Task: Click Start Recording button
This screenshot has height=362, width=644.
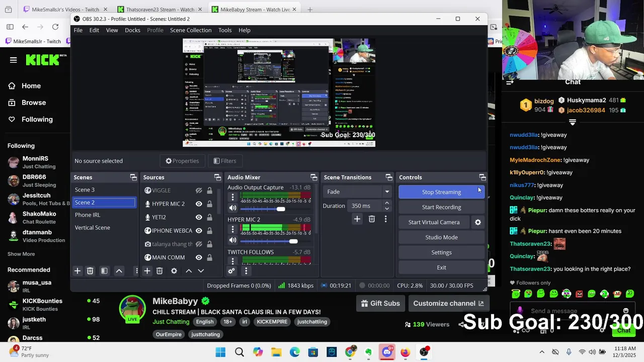Action: tap(441, 207)
